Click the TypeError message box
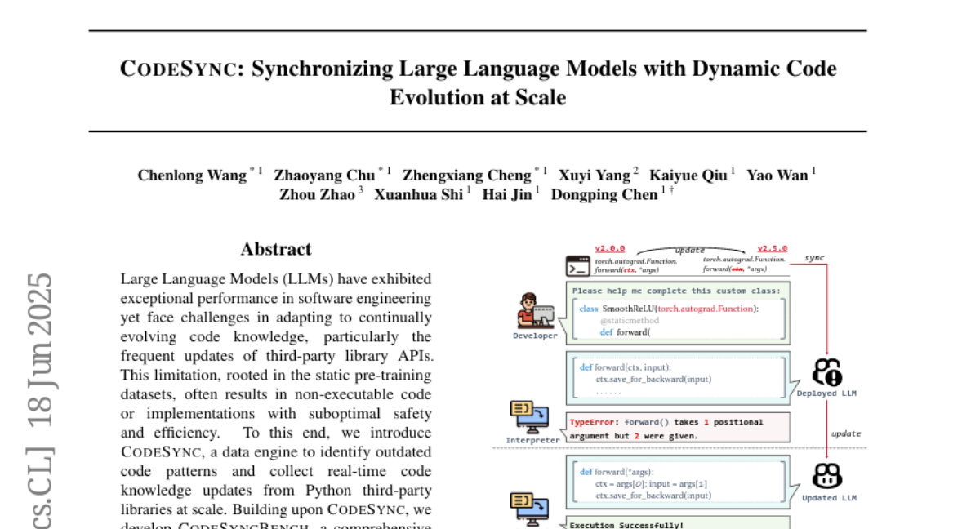The width and height of the screenshot is (980, 529). 675,429
